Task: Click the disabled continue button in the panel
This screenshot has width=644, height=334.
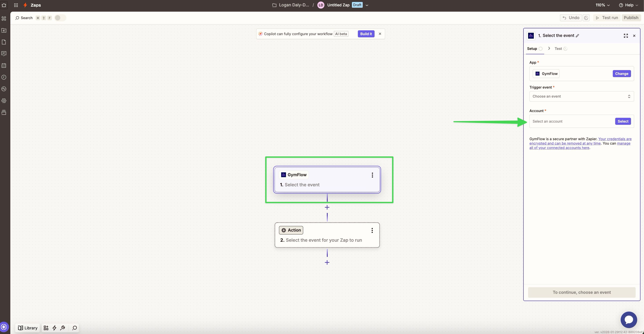Action: pos(582,292)
